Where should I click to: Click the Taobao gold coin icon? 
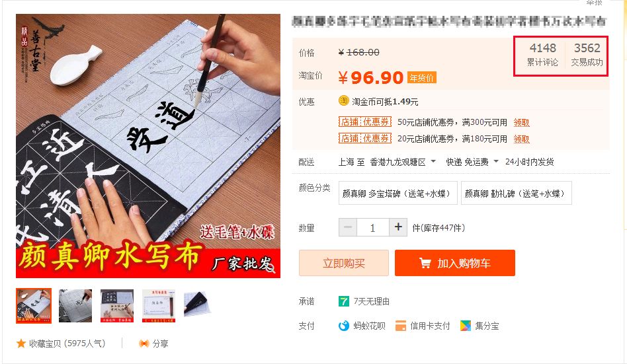click(343, 100)
